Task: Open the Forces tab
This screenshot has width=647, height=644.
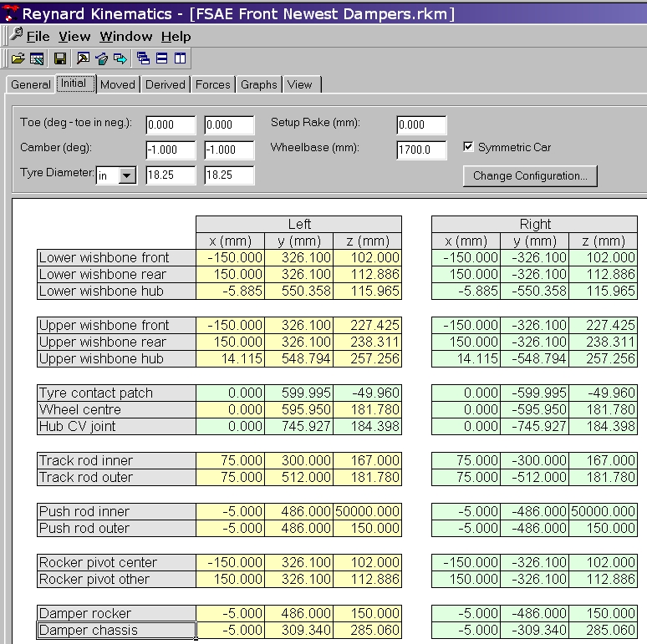Action: click(x=212, y=84)
